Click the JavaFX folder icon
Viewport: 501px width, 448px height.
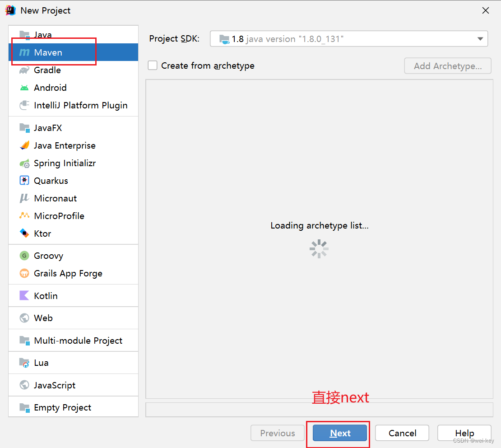tap(25, 128)
